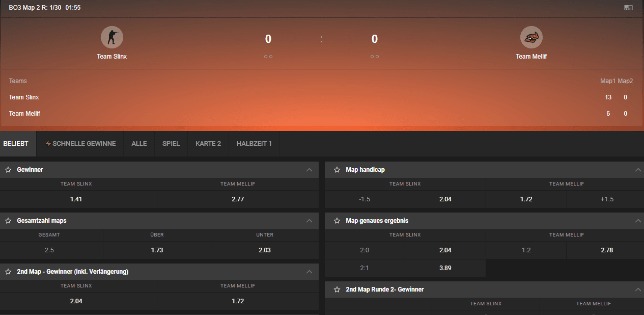644x315 pixels.
Task: Star the 2nd Map Runde 2- Gewinner market
Action: [337, 290]
